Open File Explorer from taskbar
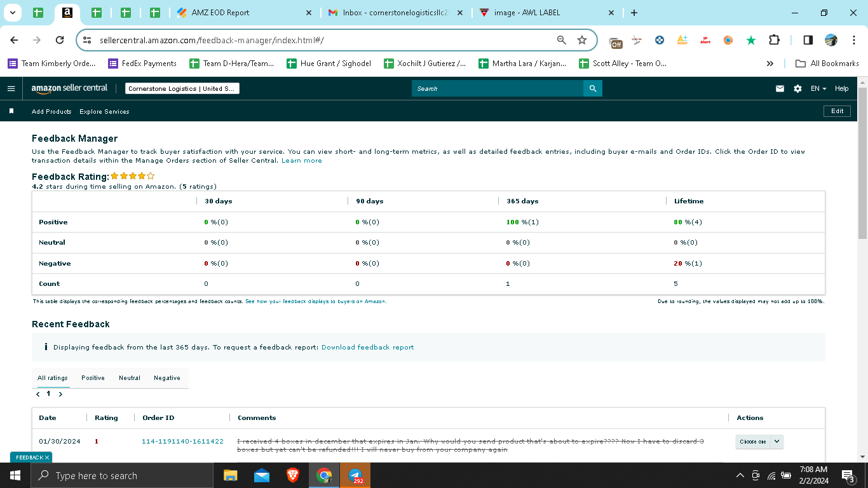 coord(230,475)
